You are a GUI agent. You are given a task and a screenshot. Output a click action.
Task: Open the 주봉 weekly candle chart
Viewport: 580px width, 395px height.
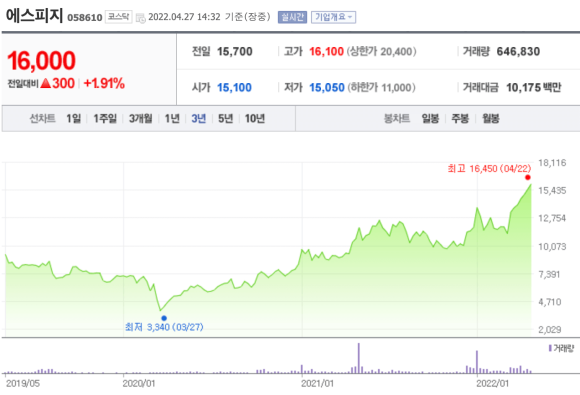[460, 118]
